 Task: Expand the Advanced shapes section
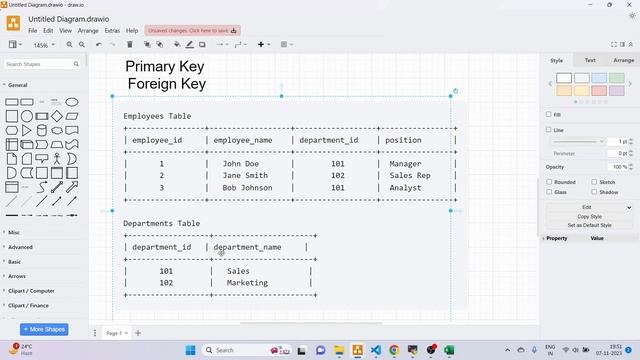[x=20, y=247]
